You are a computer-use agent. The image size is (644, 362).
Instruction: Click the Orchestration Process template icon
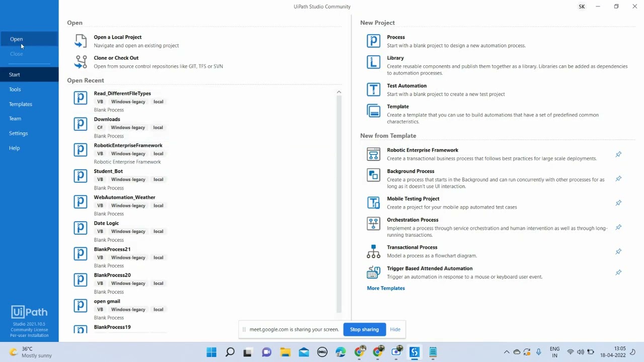[373, 223]
